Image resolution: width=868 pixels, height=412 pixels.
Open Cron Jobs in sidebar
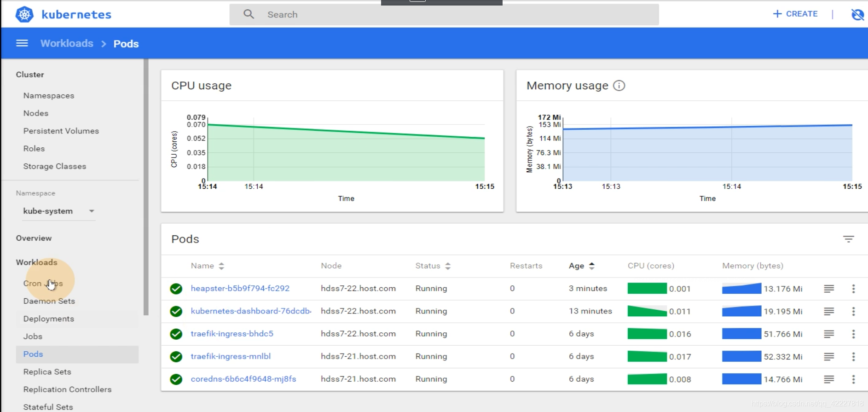tap(43, 283)
